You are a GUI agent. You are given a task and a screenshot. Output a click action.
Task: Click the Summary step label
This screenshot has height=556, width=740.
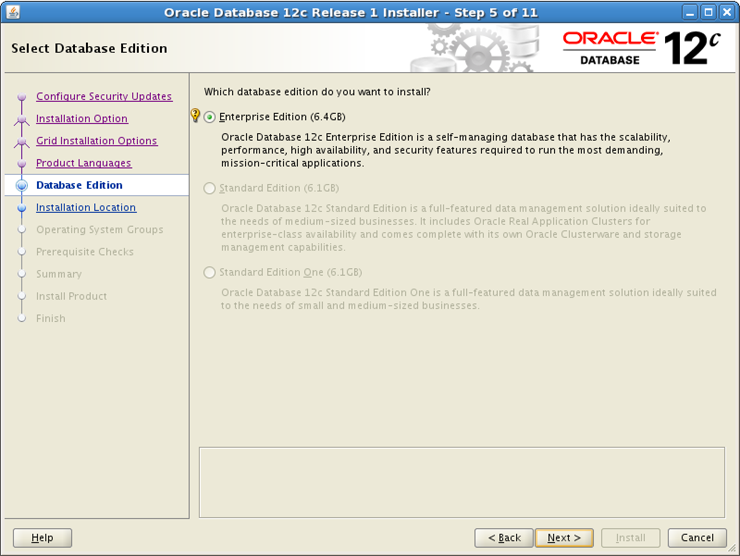click(59, 274)
